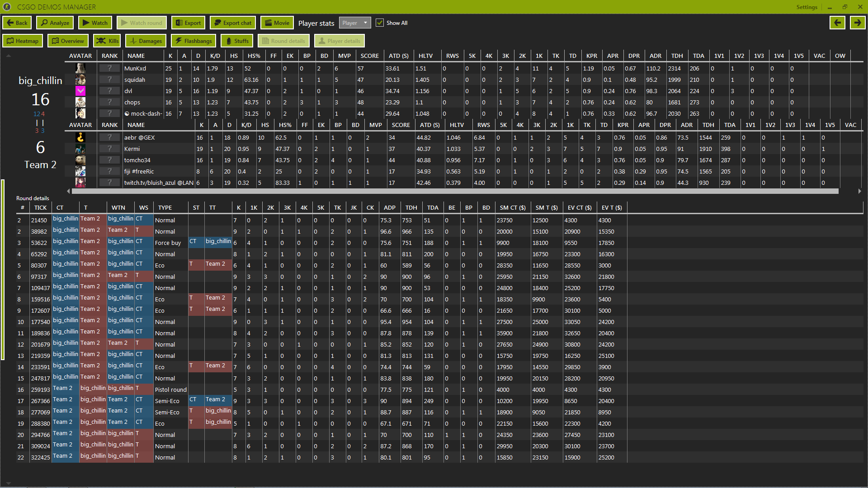The image size is (868, 488).
Task: Export the demo data
Action: [x=188, y=23]
